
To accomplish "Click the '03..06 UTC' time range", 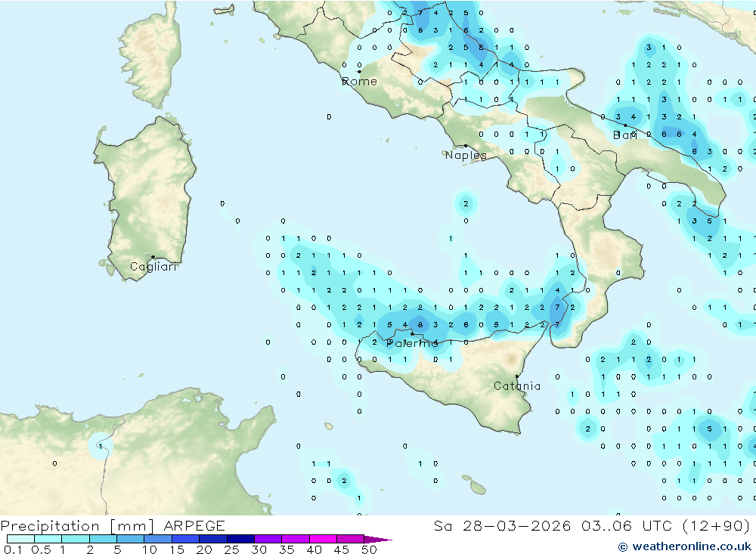I will pyautogui.click(x=626, y=525).
